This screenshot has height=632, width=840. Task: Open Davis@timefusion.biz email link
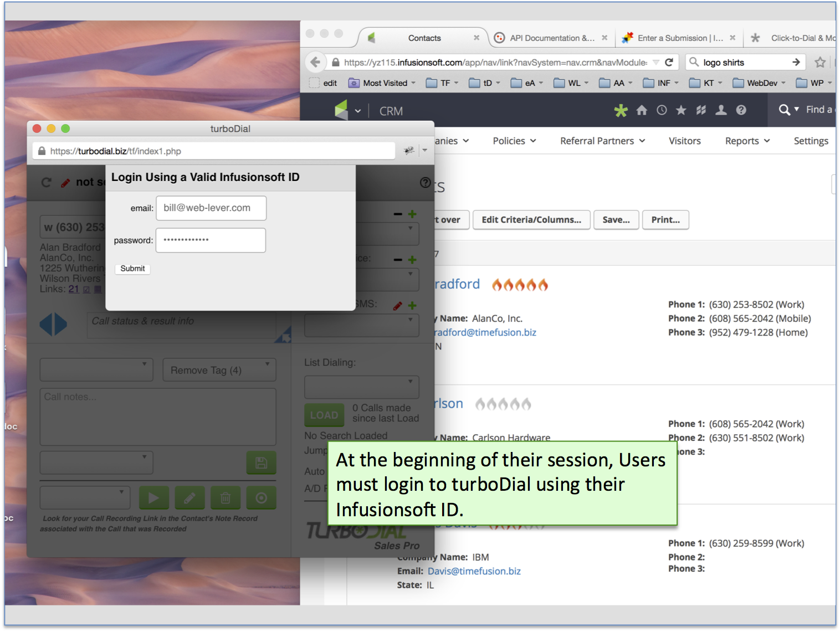coord(474,571)
